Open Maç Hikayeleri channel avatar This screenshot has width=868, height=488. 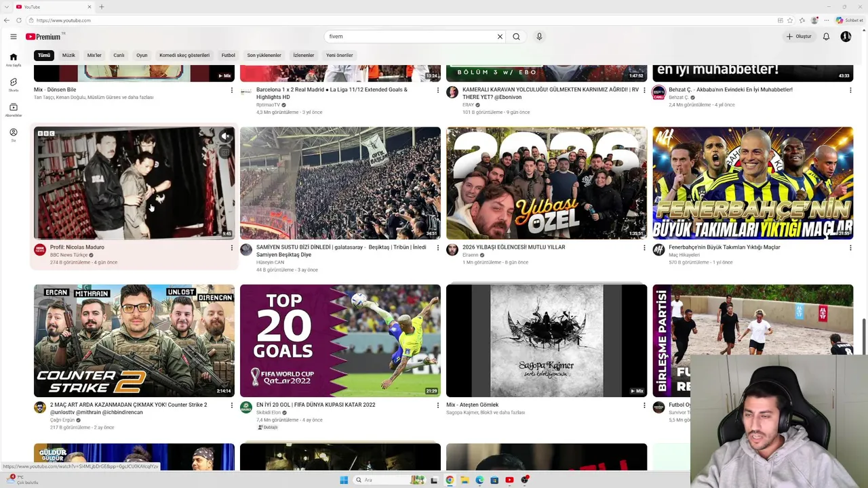point(658,250)
